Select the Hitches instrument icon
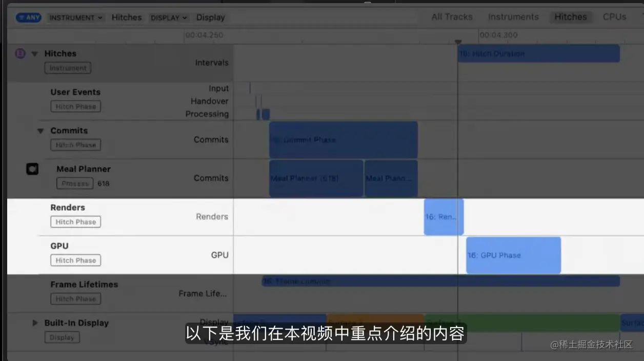 pos(20,53)
